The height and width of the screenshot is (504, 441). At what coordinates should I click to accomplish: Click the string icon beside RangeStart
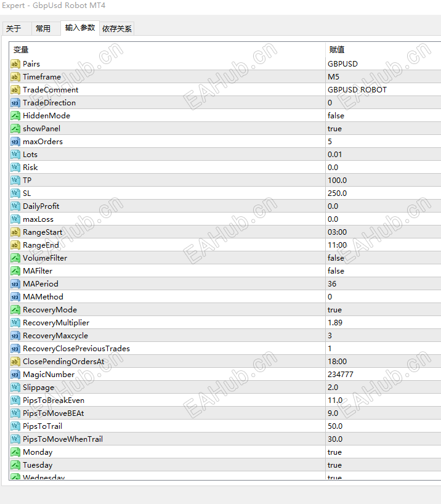(x=15, y=232)
